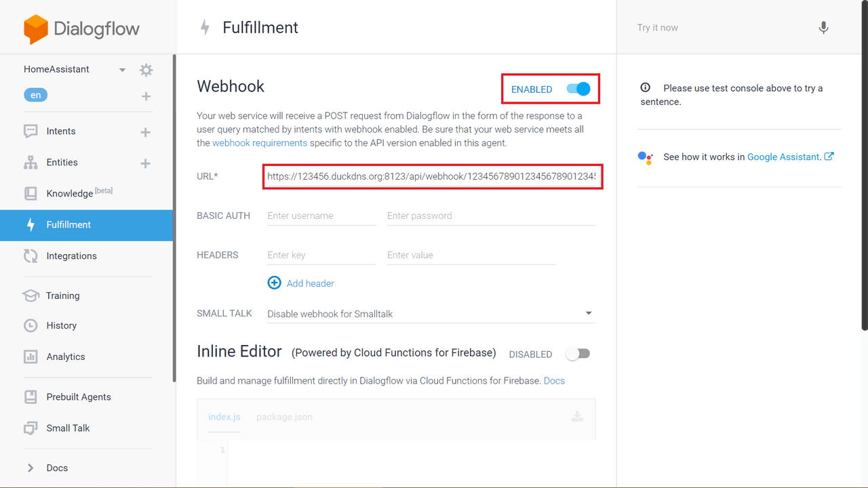The width and height of the screenshot is (868, 488).
Task: Click the microphone icon in Try it now
Action: click(x=823, y=28)
